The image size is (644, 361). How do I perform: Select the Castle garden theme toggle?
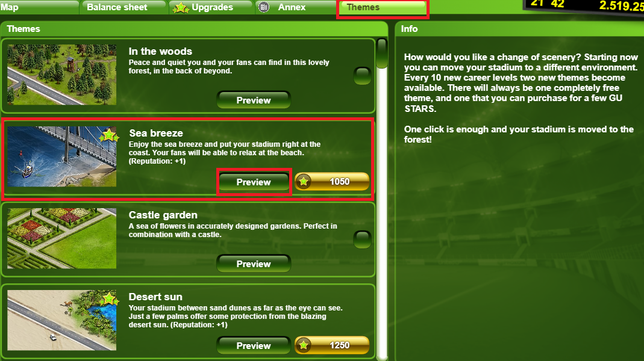click(x=362, y=239)
